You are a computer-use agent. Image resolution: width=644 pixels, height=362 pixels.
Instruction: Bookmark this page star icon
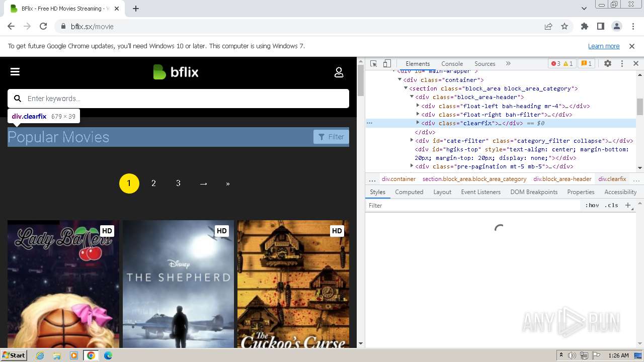pos(565,27)
